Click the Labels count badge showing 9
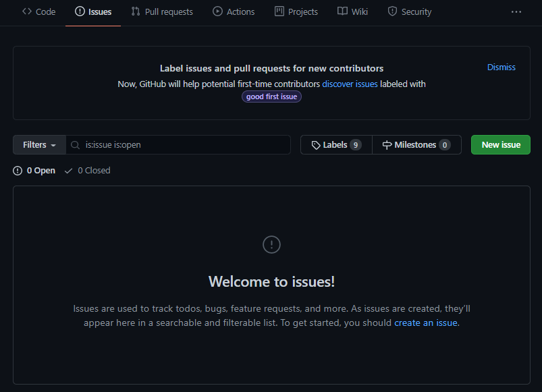The width and height of the screenshot is (542, 392). coord(356,144)
